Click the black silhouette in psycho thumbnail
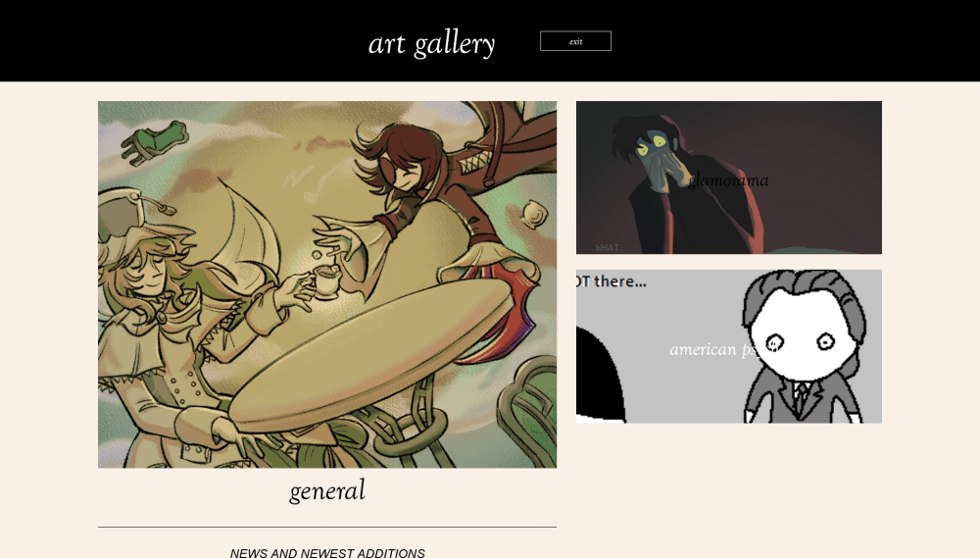 coord(600,374)
